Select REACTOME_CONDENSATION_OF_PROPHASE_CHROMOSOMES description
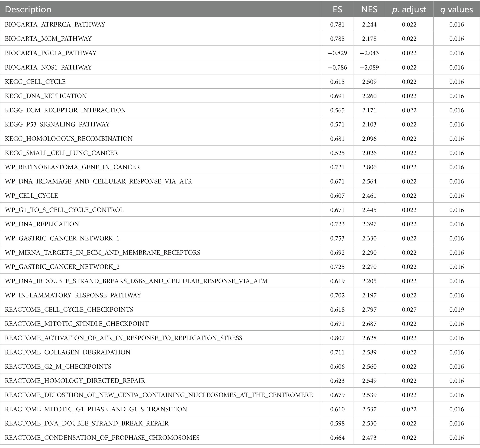This screenshot has width=480, height=448. tap(102, 438)
